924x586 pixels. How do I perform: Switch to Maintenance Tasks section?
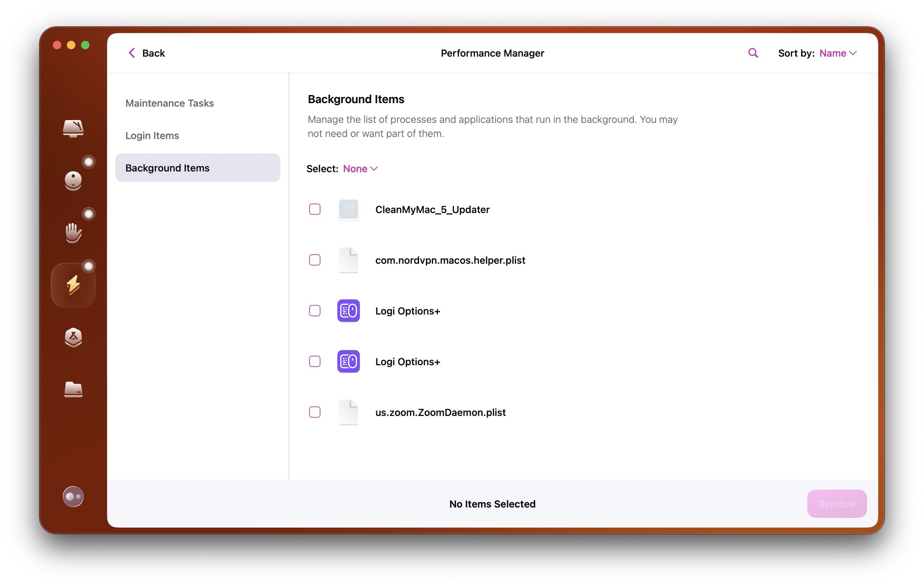170,103
